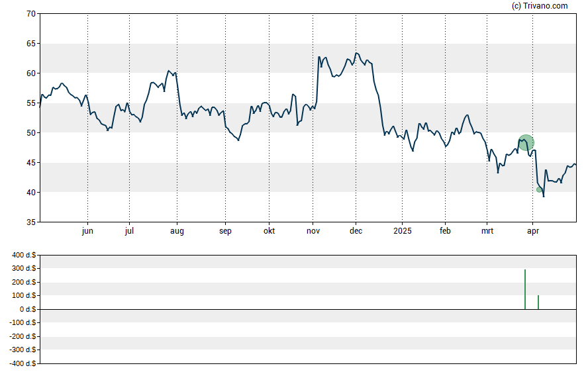
Task: Click the '40' price axis label
Action: click(x=31, y=193)
